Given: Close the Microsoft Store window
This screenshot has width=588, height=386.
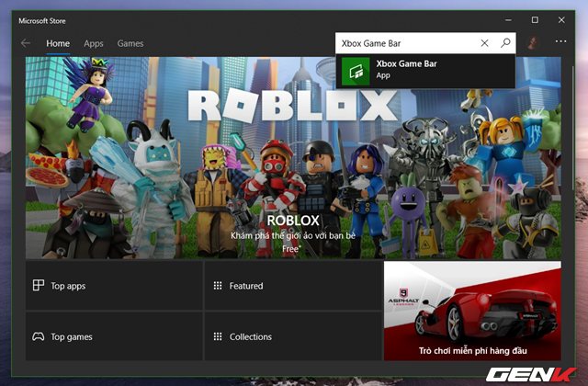Looking at the screenshot, I should [560, 19].
